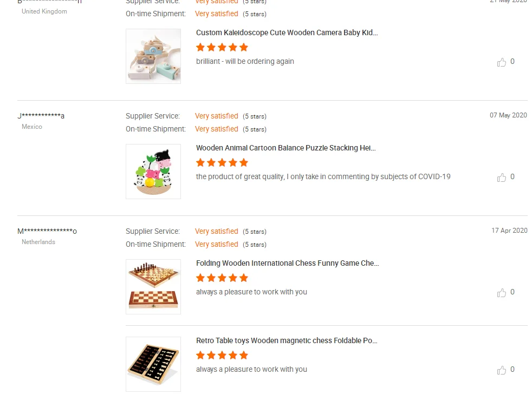
Task: Open Wooden Animal Cartoon Balance Puzzle link
Action: click(286, 148)
